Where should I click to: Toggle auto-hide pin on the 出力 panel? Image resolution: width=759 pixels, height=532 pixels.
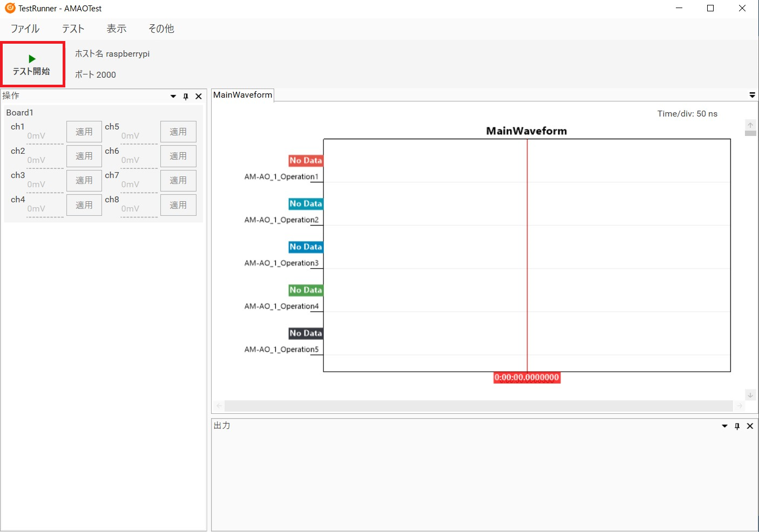pyautogui.click(x=737, y=426)
